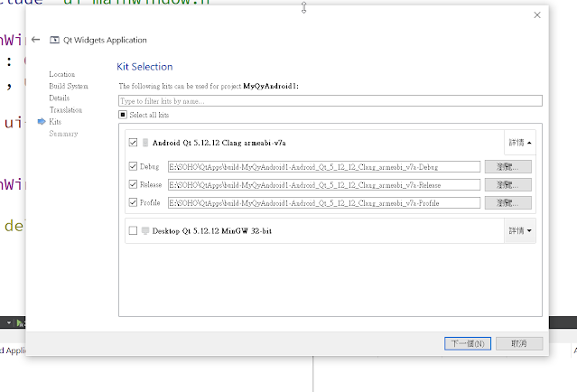Click the Android Qt 5.12.12 Clang armeabi-v7a label

pos(219,143)
